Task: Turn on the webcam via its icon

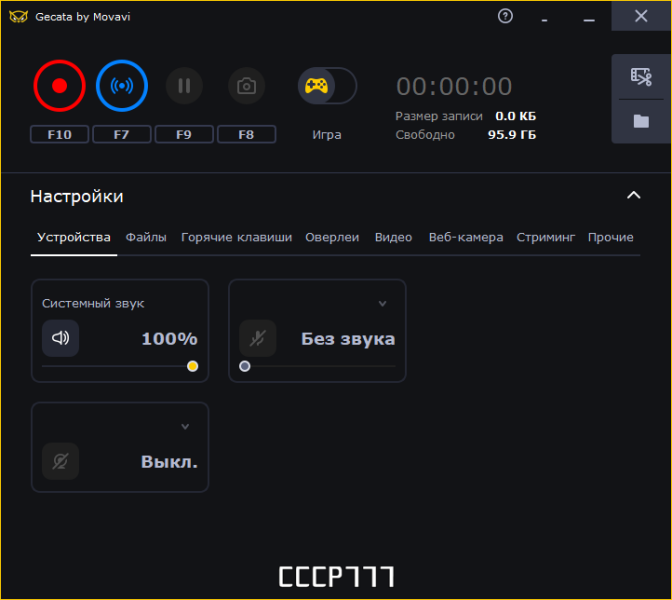Action: coord(60,461)
